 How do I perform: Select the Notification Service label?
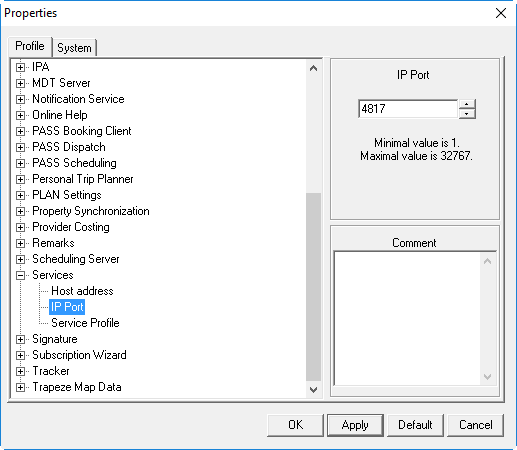[78, 99]
